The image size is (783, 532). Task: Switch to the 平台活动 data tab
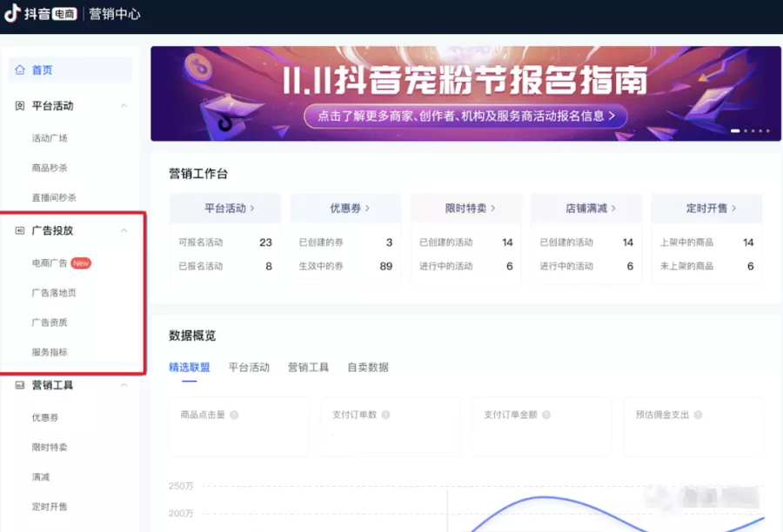pos(251,367)
